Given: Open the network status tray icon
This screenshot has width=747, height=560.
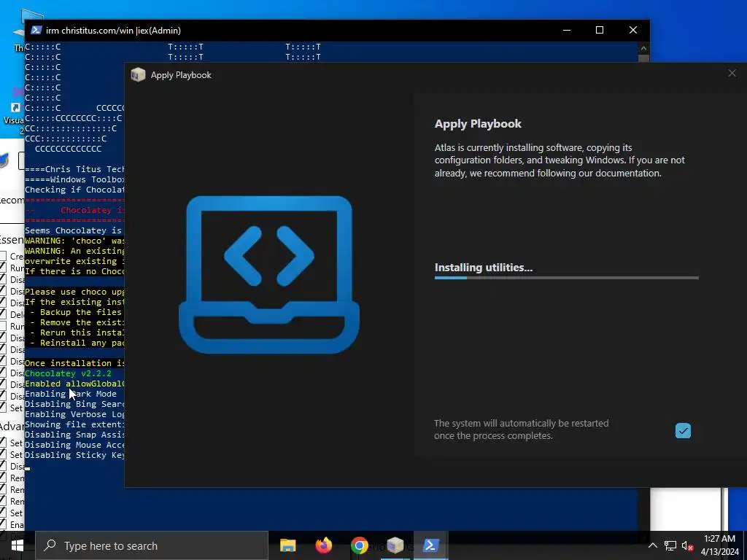Looking at the screenshot, I should point(670,545).
